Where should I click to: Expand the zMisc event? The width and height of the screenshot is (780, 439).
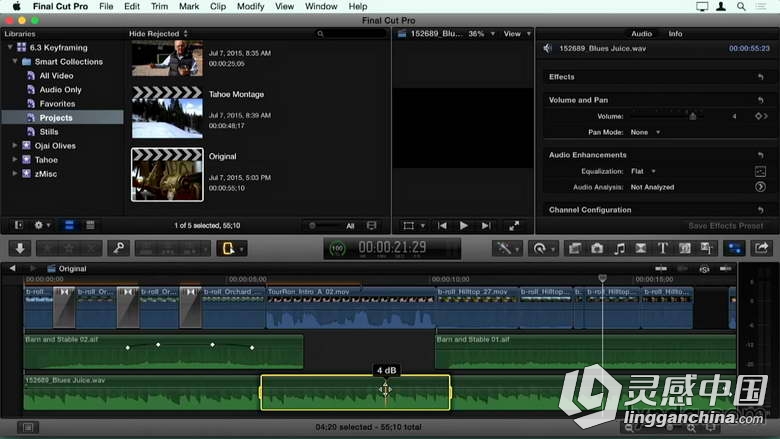(15, 174)
